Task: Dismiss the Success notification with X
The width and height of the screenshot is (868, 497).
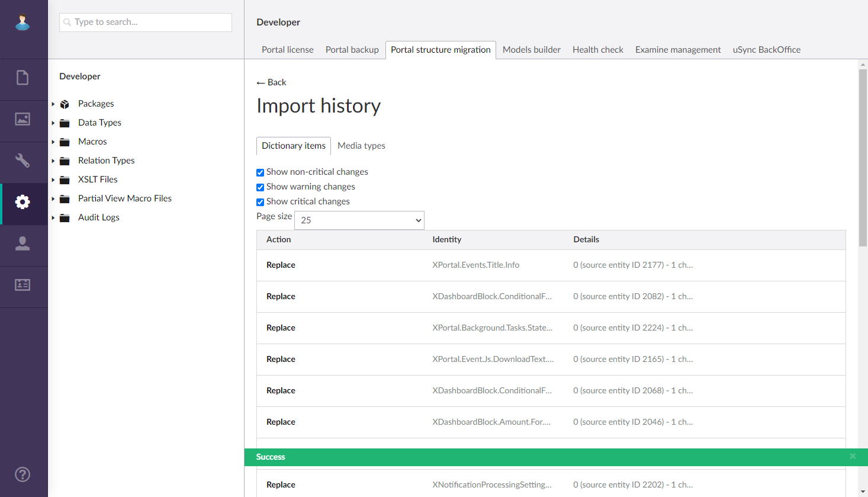Action: [853, 456]
